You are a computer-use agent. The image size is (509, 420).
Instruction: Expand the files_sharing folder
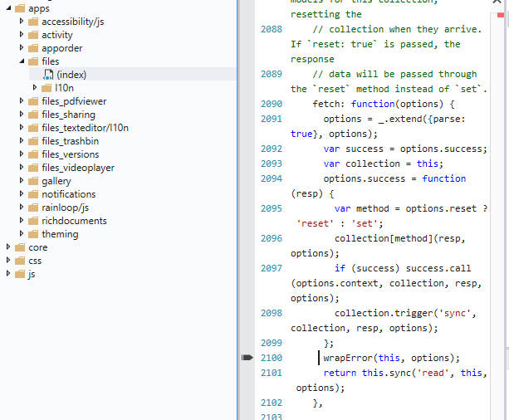click(22, 115)
